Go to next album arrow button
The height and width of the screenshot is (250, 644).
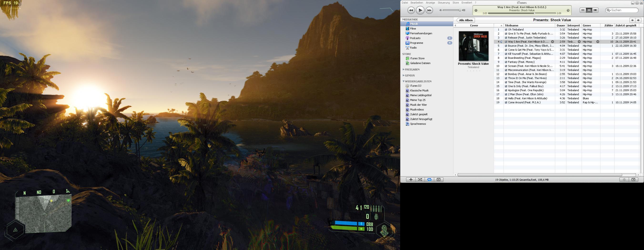[x=638, y=20]
